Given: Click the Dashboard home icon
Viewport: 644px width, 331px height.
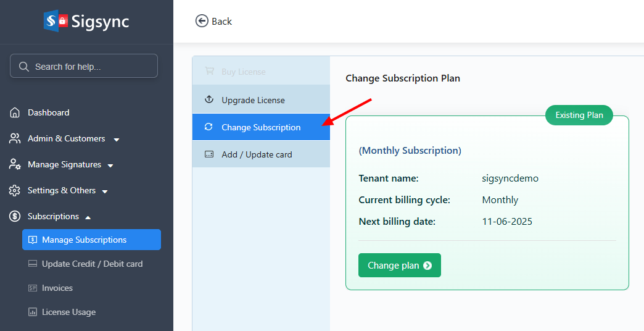Looking at the screenshot, I should coord(15,113).
